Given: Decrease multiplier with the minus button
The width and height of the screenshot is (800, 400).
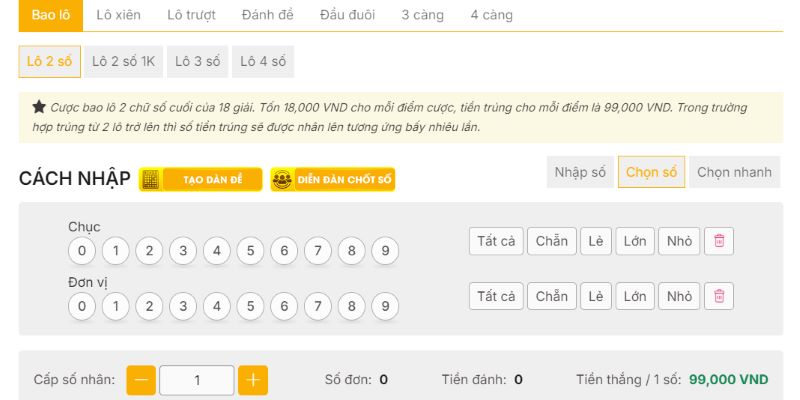Looking at the screenshot, I should 142,380.
